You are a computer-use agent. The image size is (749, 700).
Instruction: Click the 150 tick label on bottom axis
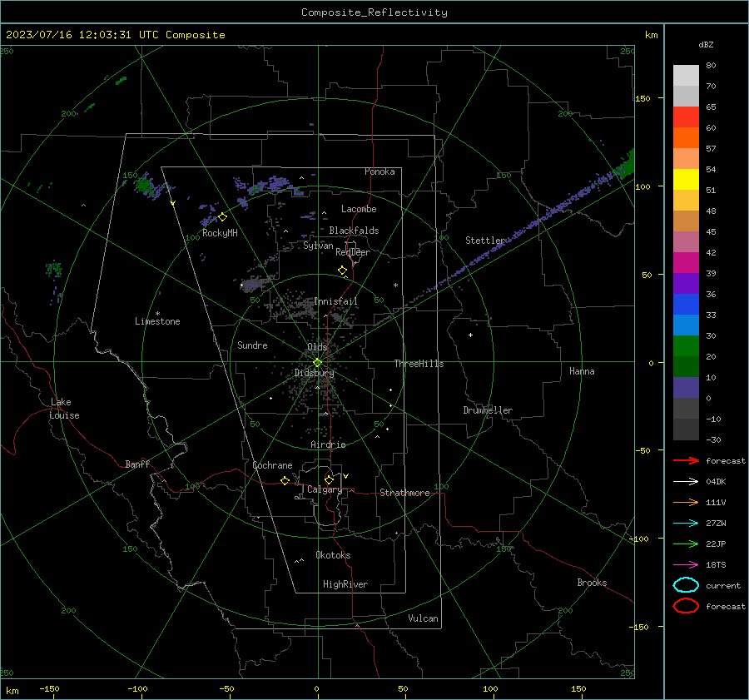[578, 689]
